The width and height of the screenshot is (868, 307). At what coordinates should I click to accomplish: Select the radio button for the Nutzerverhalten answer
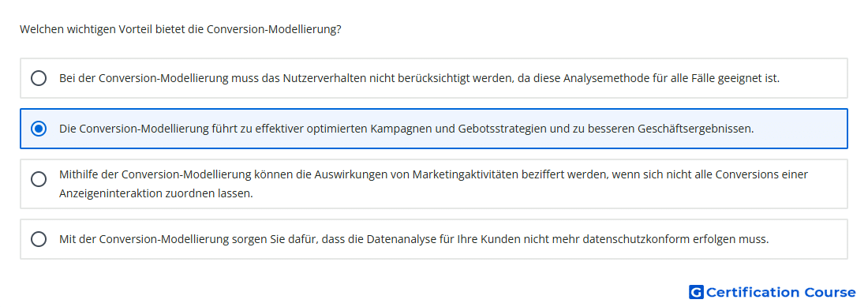pyautogui.click(x=39, y=78)
